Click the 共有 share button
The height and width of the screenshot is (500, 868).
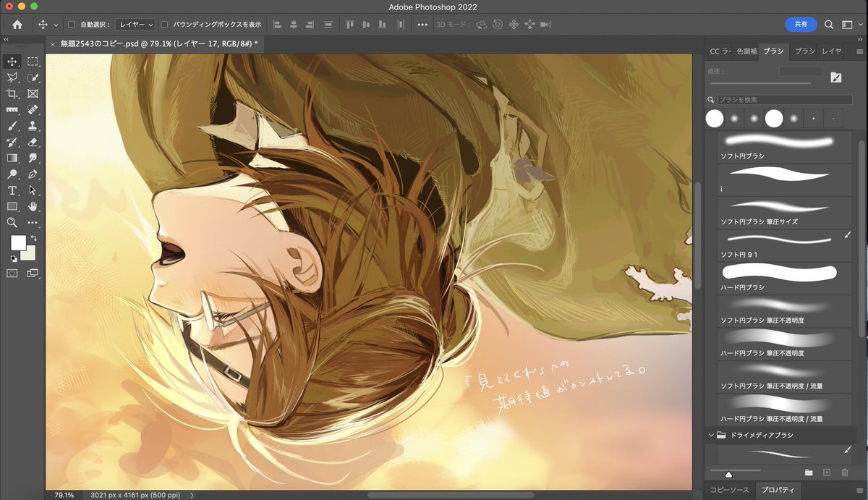pos(801,24)
